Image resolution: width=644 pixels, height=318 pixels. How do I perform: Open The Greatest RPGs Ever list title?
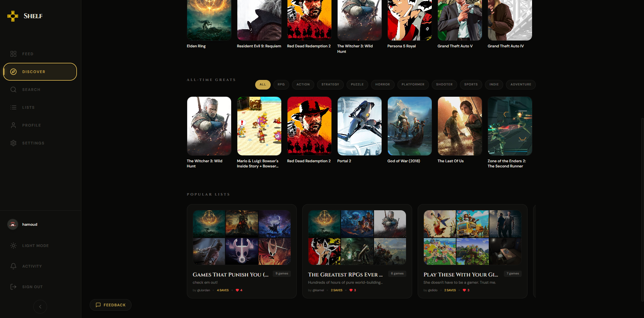[345, 275]
